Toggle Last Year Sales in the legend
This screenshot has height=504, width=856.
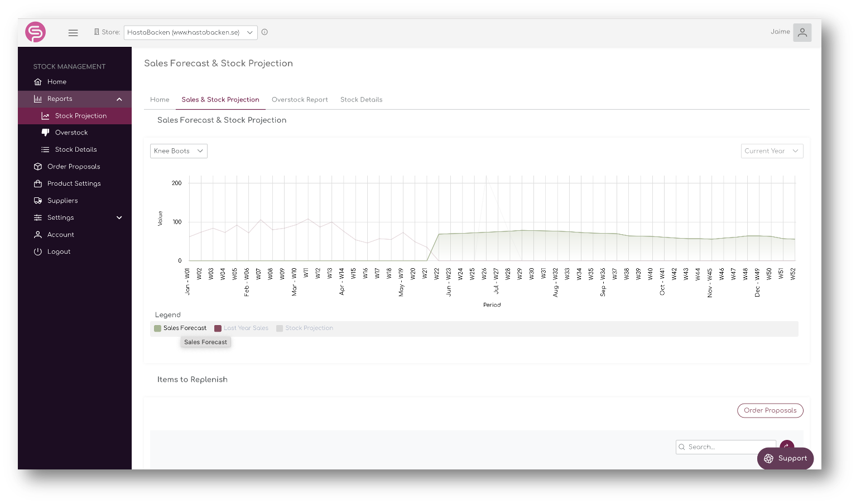(x=241, y=328)
